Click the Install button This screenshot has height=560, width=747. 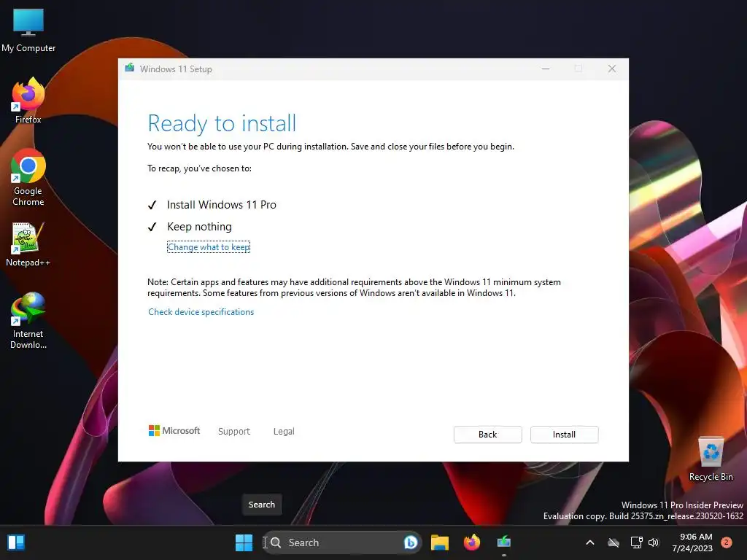(x=564, y=435)
